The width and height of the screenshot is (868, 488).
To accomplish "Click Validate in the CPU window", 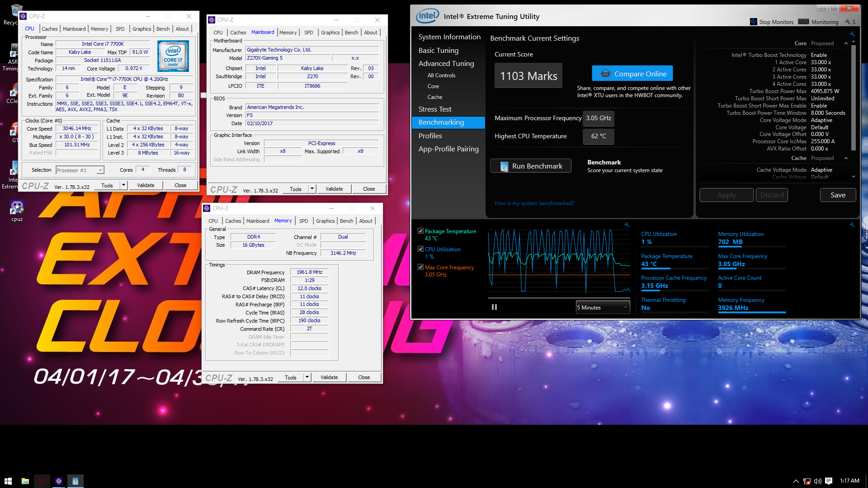I will pyautogui.click(x=146, y=185).
